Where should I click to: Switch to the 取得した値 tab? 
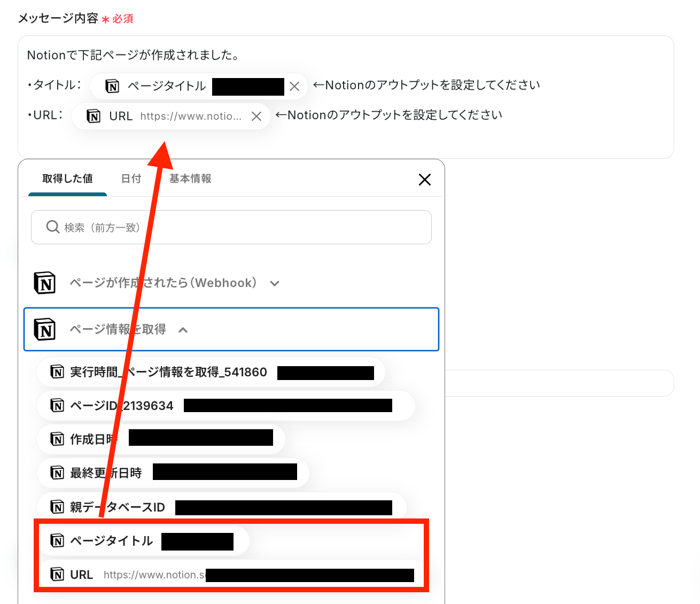point(67,179)
